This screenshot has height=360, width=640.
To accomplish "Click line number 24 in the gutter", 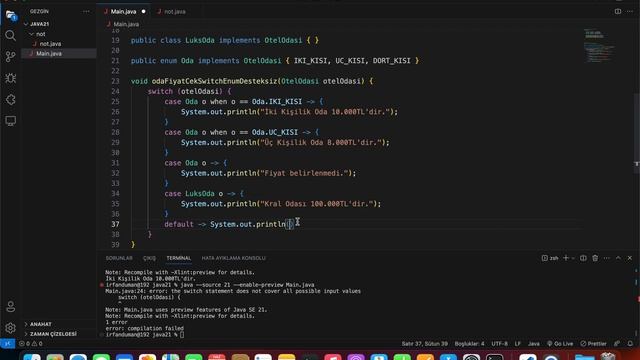I will [116, 91].
